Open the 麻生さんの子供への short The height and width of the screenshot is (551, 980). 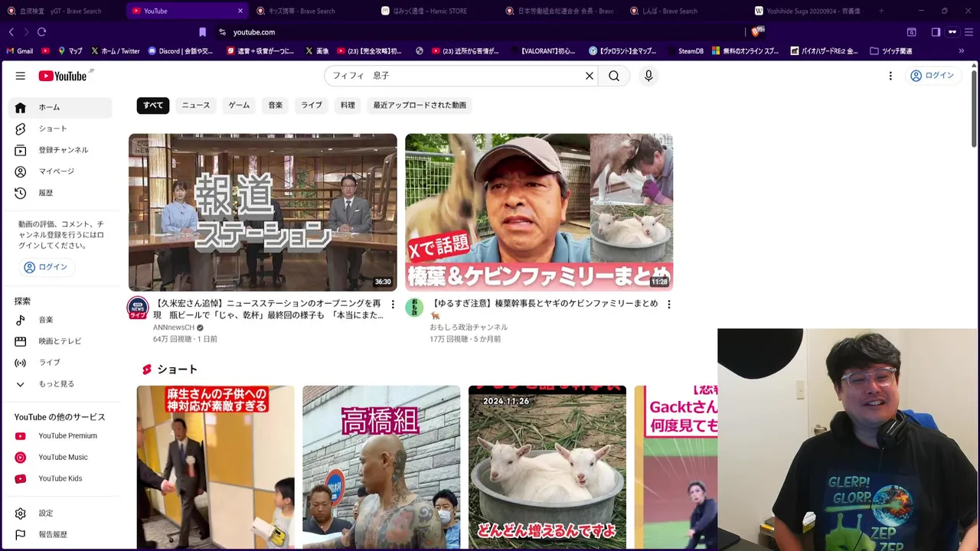point(215,468)
